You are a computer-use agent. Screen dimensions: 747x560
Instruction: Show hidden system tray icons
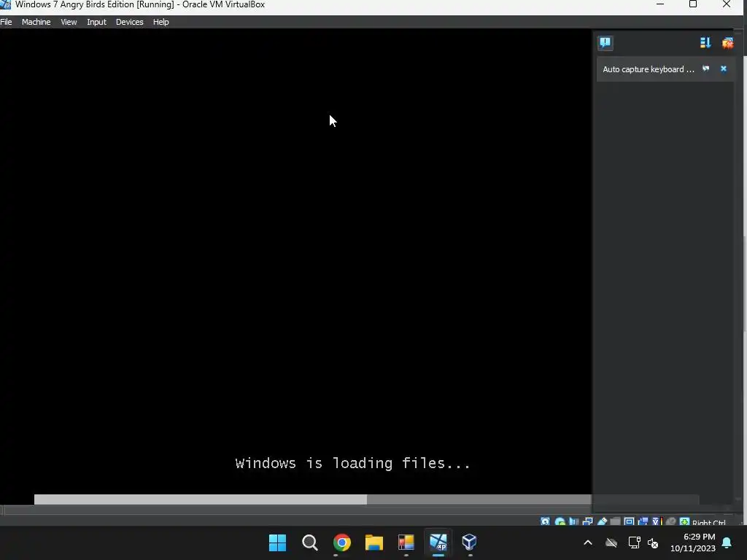(x=588, y=542)
